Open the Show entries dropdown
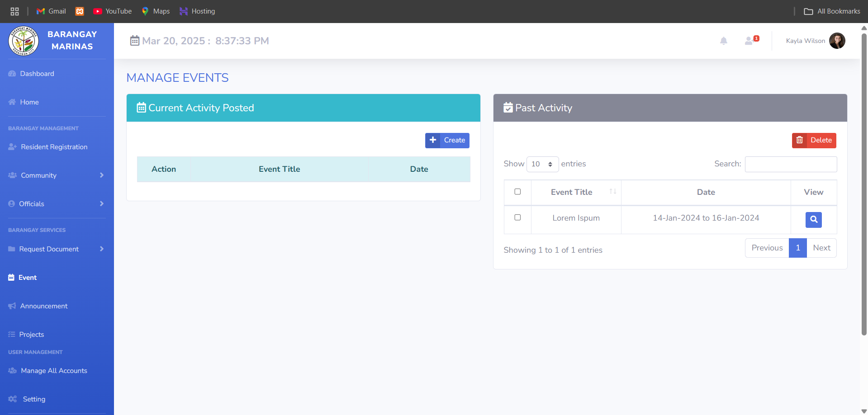The width and height of the screenshot is (868, 415). click(542, 164)
